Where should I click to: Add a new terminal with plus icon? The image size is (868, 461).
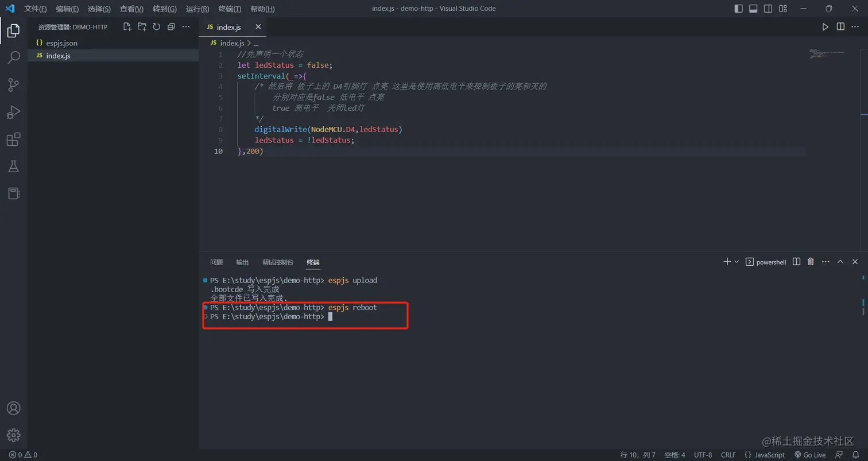pyautogui.click(x=727, y=262)
